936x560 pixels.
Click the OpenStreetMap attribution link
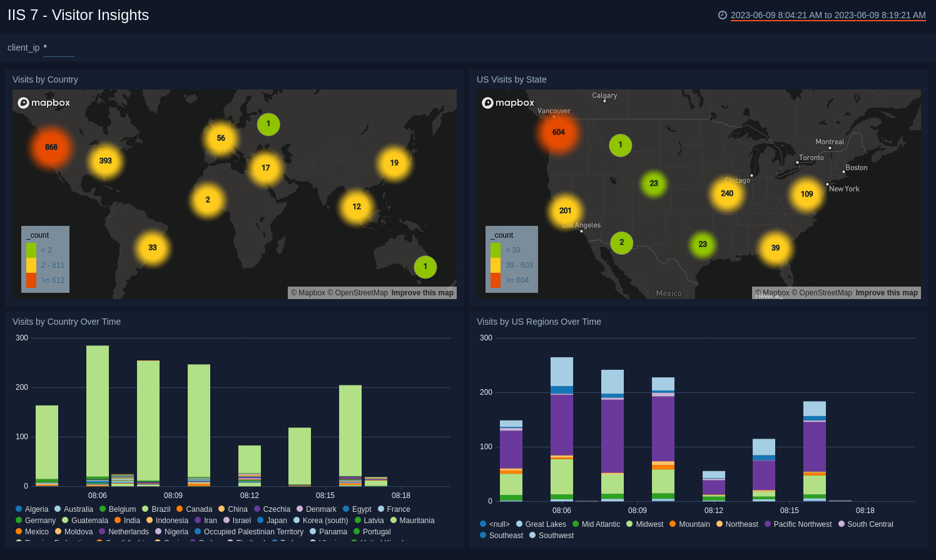pyautogui.click(x=360, y=292)
